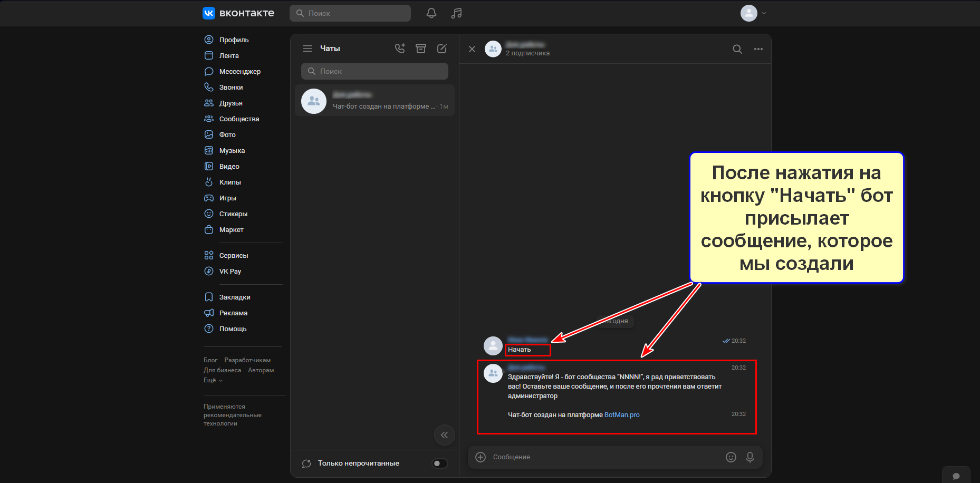980x483 pixels.
Task: Click the Закладки bookmark icon
Action: [209, 297]
